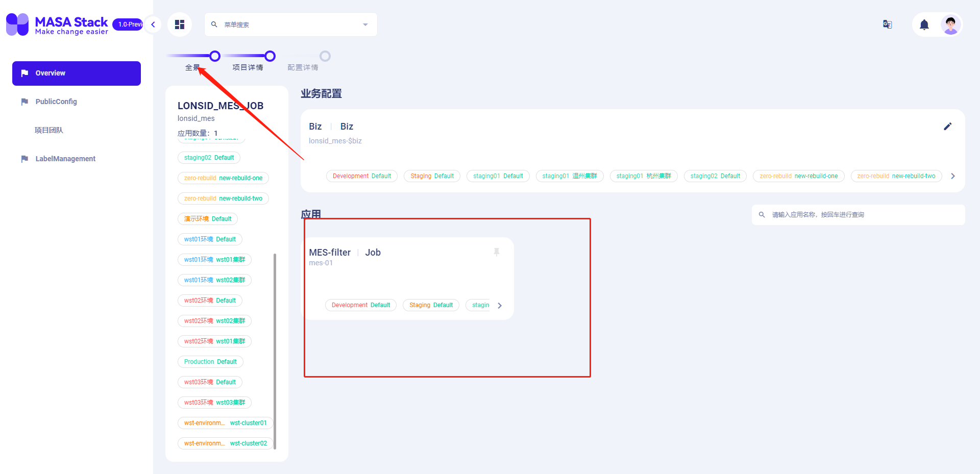The image size is (980, 474).
Task: Open the dashboard grid icon
Action: point(180,24)
